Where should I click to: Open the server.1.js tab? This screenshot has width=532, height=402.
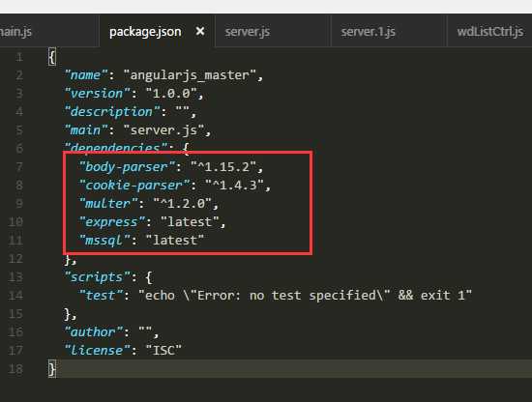pyautogui.click(x=369, y=32)
